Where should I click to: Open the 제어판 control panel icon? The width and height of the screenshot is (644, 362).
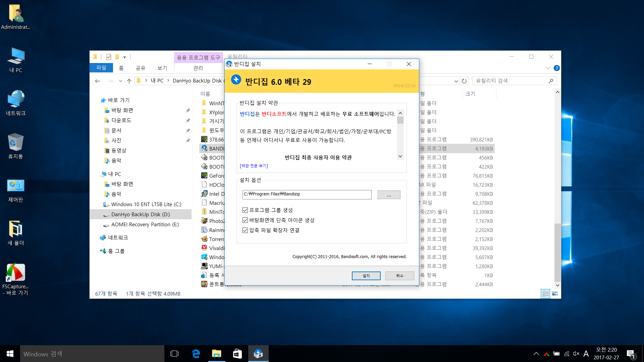coord(16,190)
